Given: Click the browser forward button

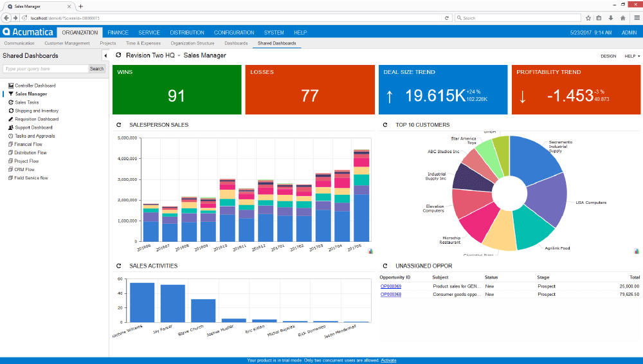Looking at the screenshot, I should click(15, 18).
